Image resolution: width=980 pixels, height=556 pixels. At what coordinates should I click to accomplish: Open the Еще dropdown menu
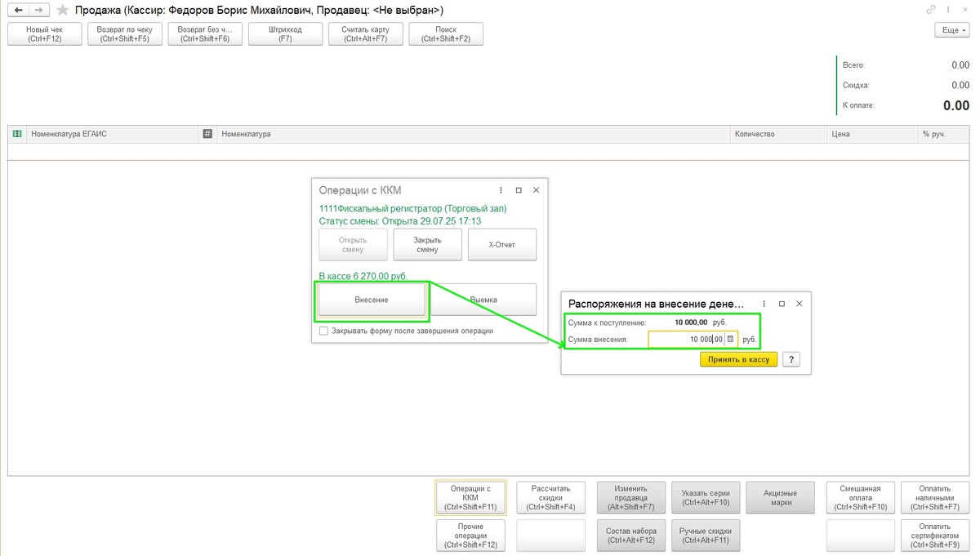coord(951,29)
